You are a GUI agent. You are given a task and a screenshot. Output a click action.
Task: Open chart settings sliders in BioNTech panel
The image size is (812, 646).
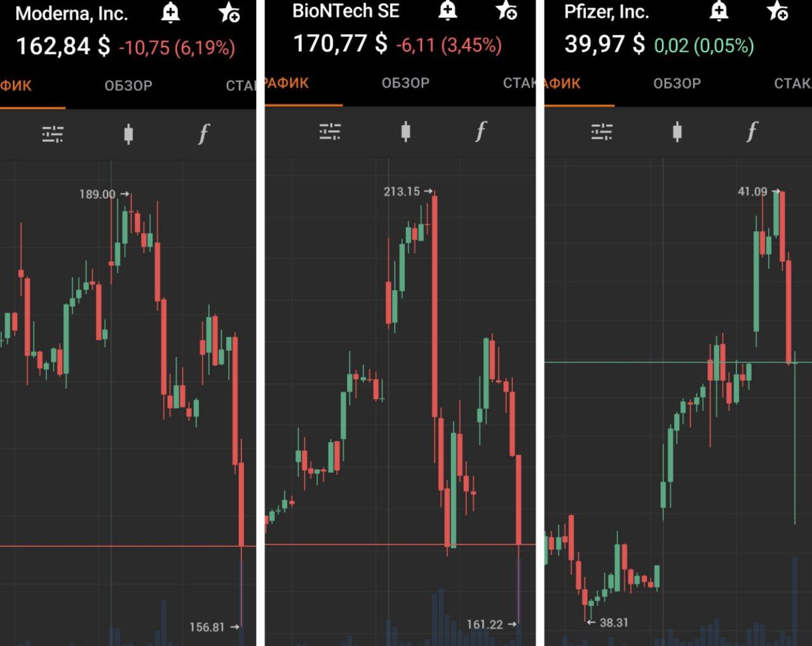point(330,131)
